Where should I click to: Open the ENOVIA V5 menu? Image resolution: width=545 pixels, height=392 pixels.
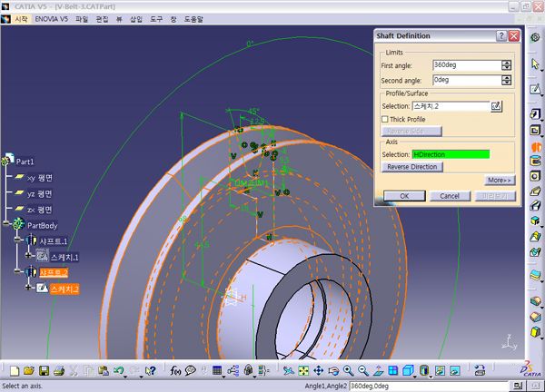(52, 19)
